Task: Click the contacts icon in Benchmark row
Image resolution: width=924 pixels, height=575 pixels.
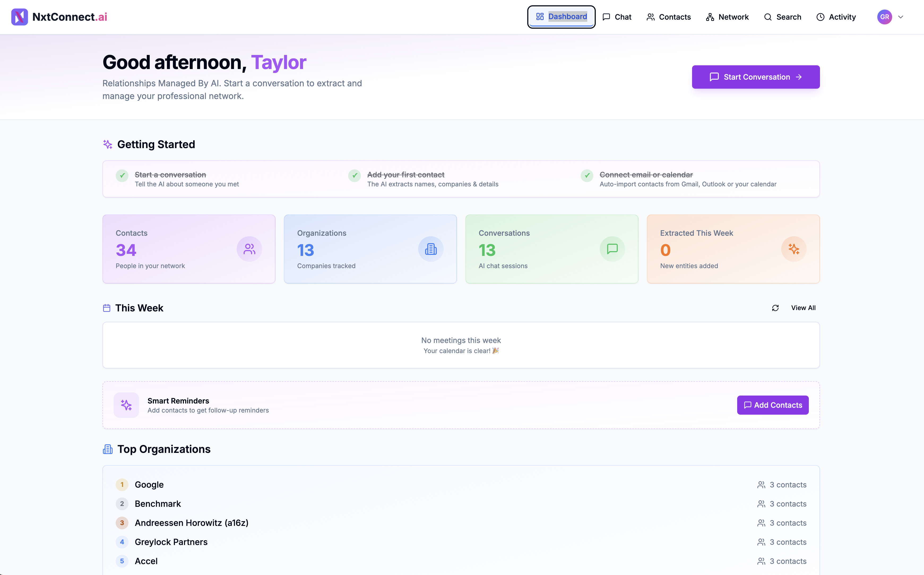Action: pyautogui.click(x=761, y=504)
